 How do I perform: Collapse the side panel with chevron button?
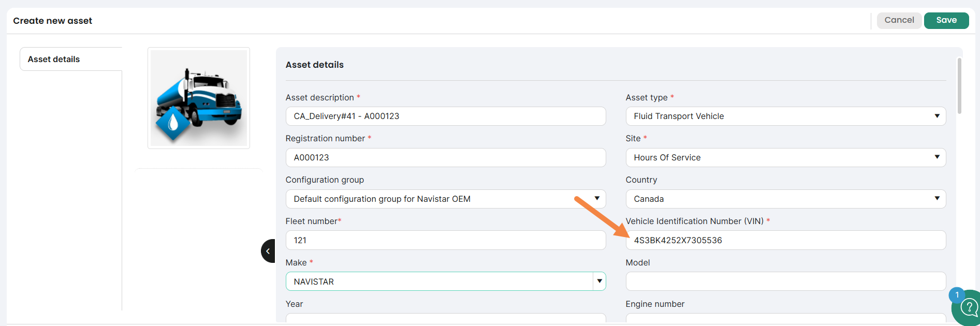[x=268, y=251]
